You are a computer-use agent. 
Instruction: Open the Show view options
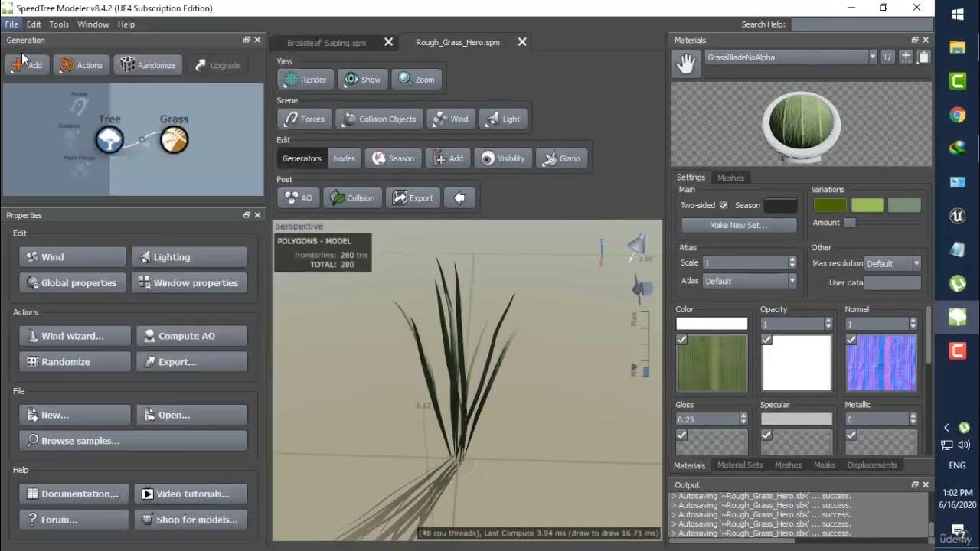point(362,80)
